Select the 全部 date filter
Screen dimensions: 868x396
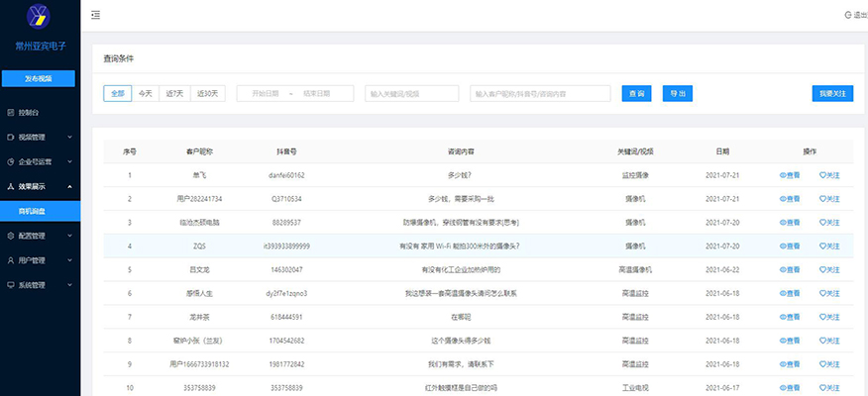pyautogui.click(x=118, y=93)
